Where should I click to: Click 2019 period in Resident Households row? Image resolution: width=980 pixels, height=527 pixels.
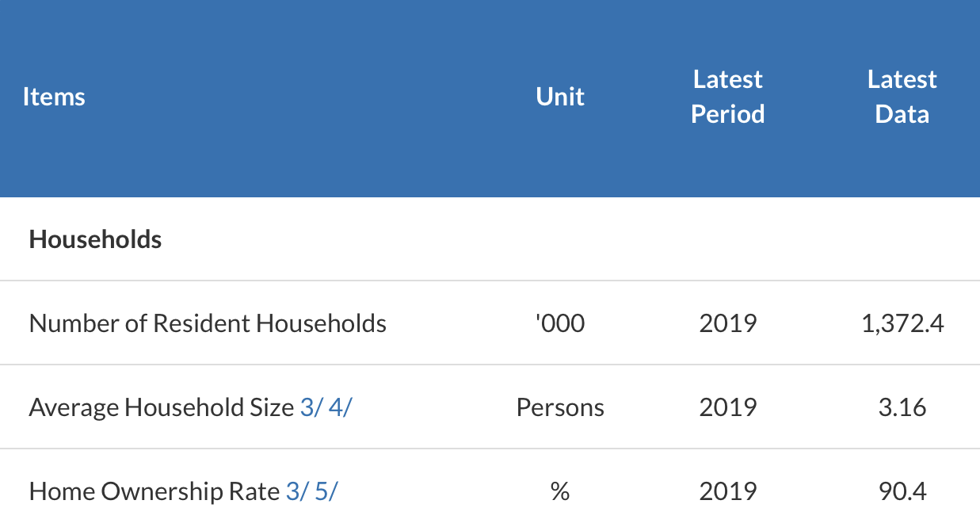click(x=727, y=323)
